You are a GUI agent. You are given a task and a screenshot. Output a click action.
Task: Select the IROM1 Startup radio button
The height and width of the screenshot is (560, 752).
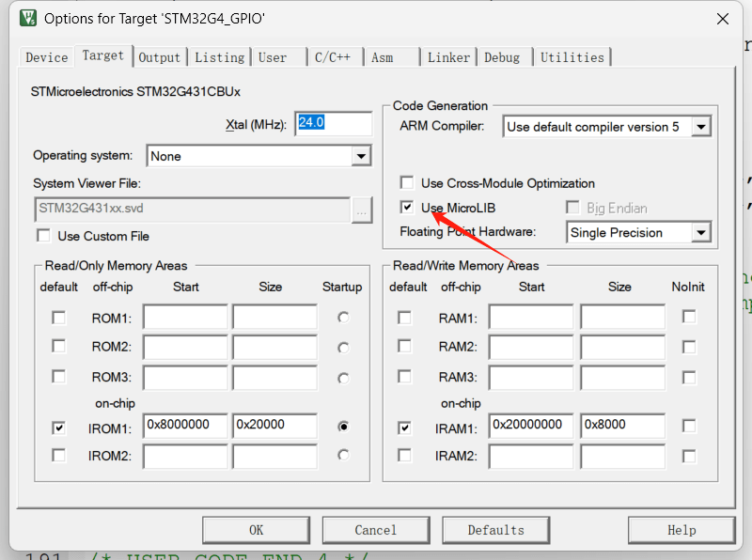click(343, 427)
